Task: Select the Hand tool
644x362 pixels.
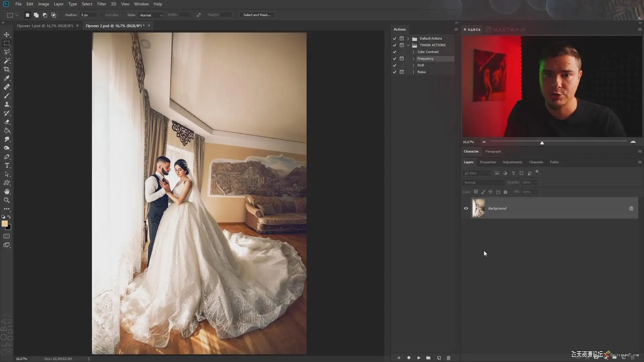Action: (7, 191)
